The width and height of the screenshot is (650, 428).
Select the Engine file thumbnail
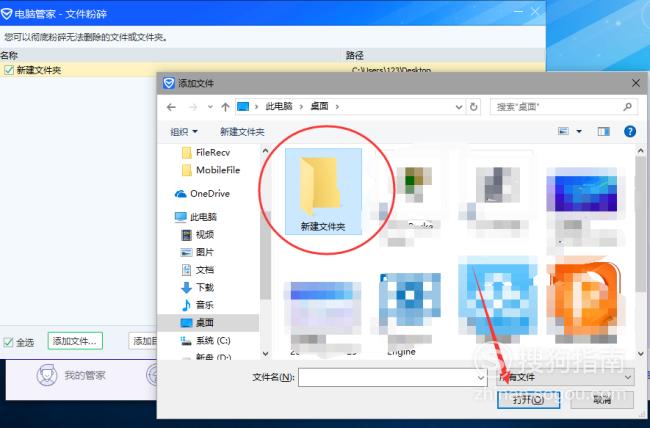click(410, 314)
